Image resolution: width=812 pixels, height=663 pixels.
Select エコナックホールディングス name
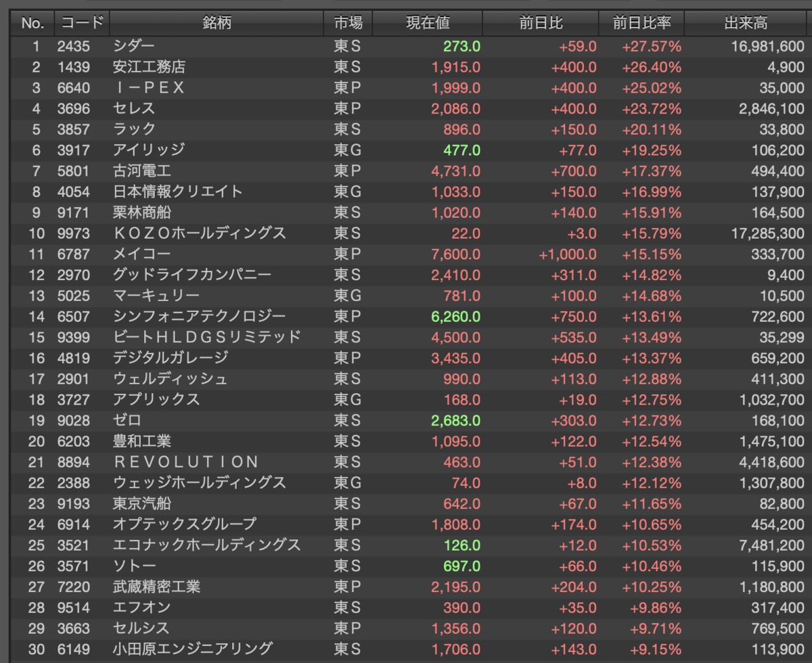[x=207, y=545]
